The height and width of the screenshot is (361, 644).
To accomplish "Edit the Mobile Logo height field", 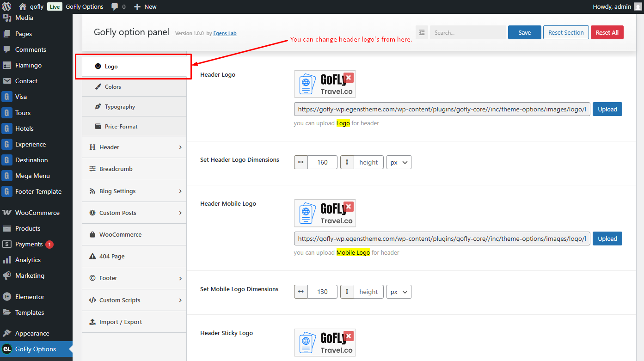I will pos(368,292).
